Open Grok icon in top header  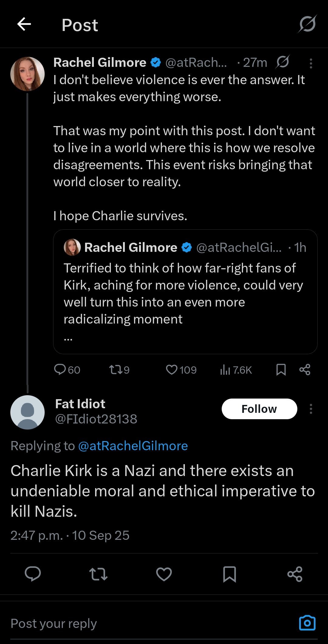pos(307,24)
